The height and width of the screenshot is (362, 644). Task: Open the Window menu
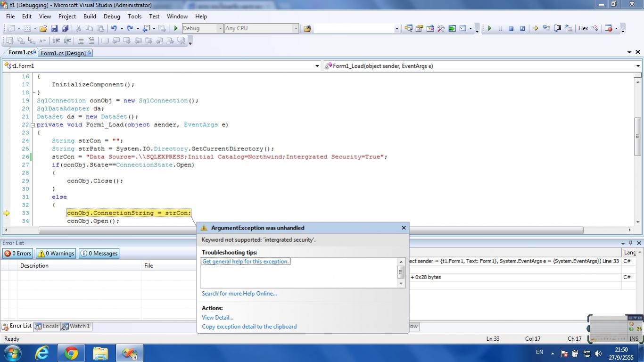pos(177,16)
